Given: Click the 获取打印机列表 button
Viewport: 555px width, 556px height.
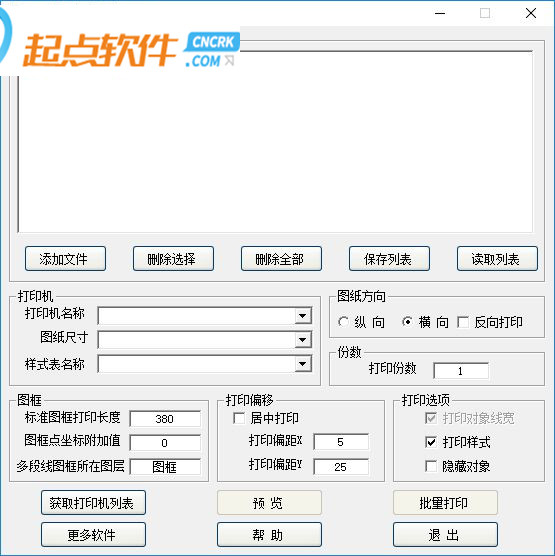Looking at the screenshot, I should tap(93, 503).
